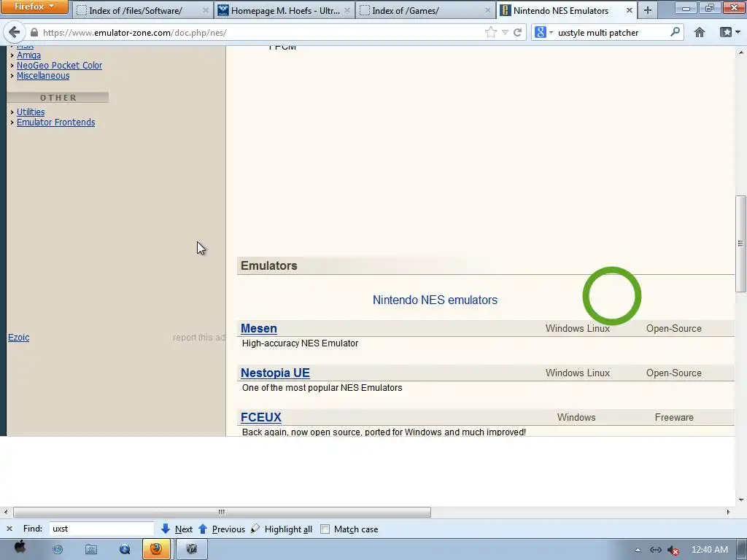
Task: Open the Apple logo start button
Action: [20, 548]
